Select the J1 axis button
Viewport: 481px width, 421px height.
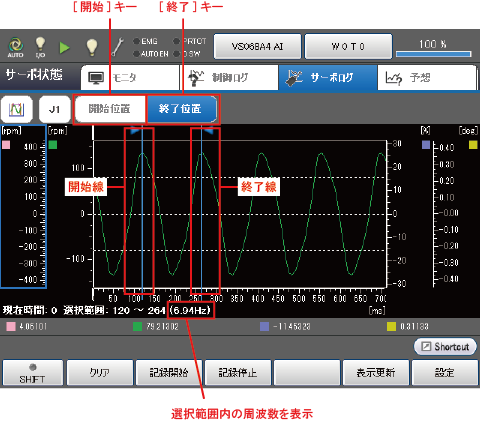coord(54,109)
